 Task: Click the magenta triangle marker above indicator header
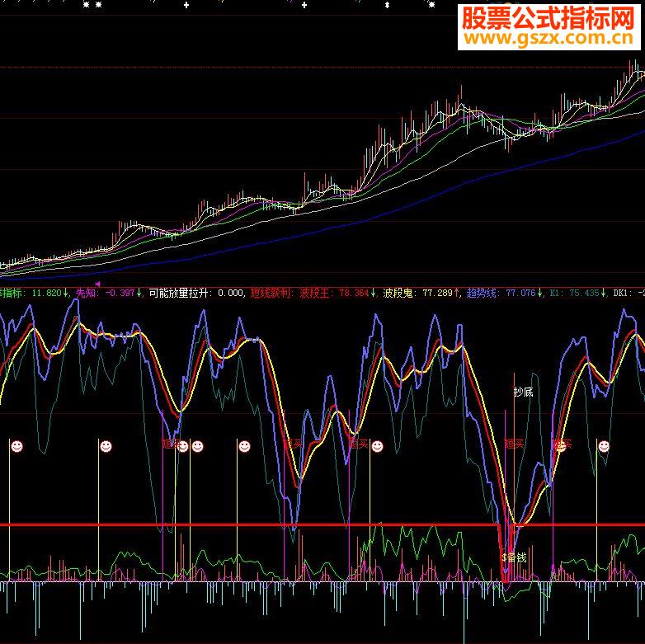tap(97, 284)
